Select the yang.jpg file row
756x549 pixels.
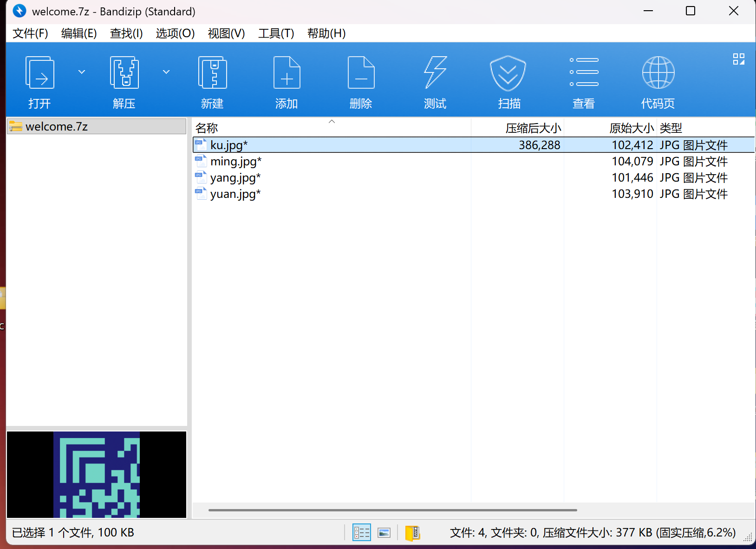[474, 177]
